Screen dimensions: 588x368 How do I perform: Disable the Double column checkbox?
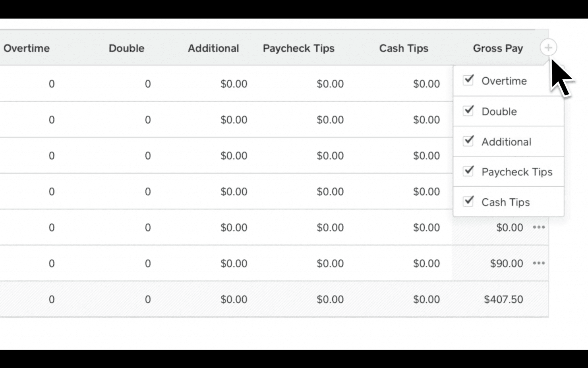click(x=468, y=111)
